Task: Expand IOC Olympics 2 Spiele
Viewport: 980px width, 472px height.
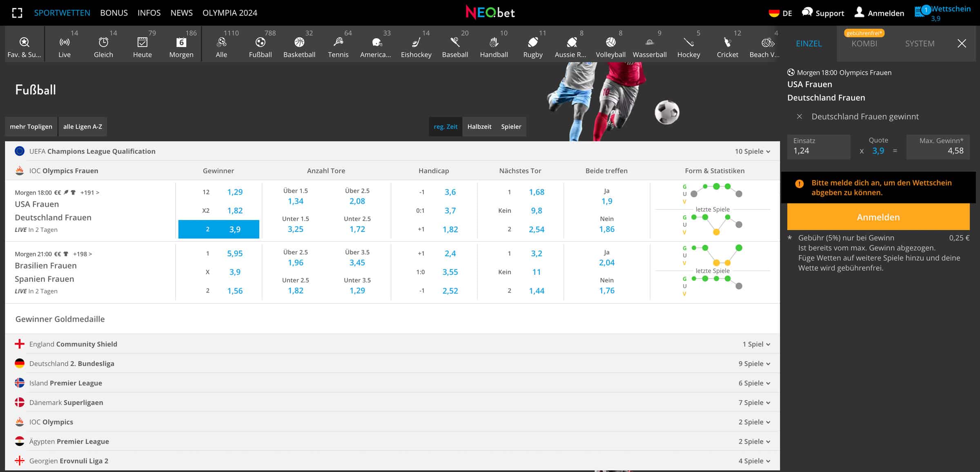Action: click(x=392, y=422)
